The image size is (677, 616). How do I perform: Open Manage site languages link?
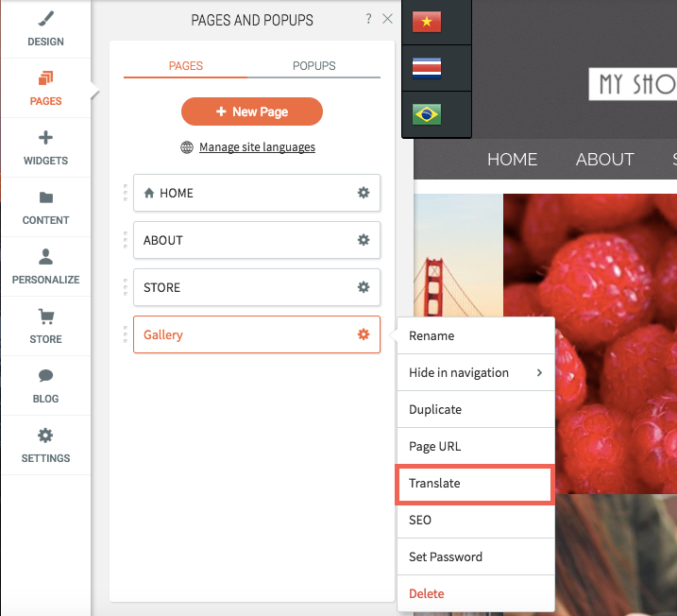pyautogui.click(x=257, y=147)
